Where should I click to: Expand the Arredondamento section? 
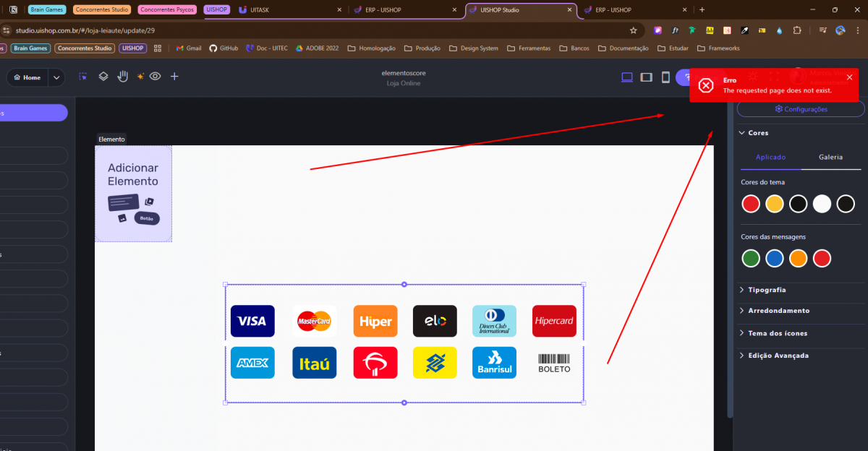(778, 311)
